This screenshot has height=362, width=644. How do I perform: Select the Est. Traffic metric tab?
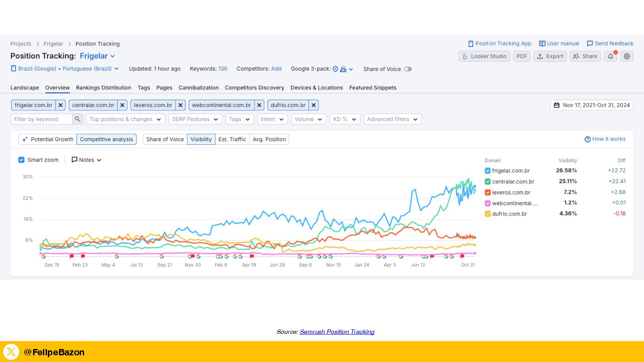232,139
